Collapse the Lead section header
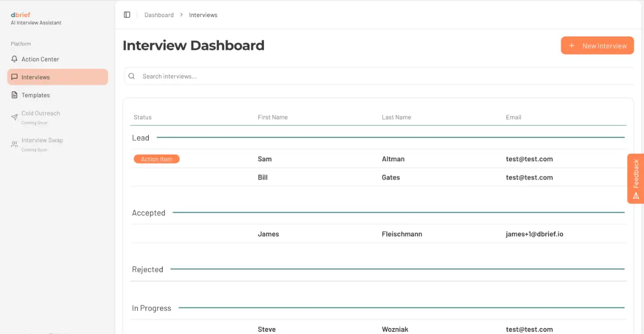This screenshot has width=644, height=334. point(141,138)
